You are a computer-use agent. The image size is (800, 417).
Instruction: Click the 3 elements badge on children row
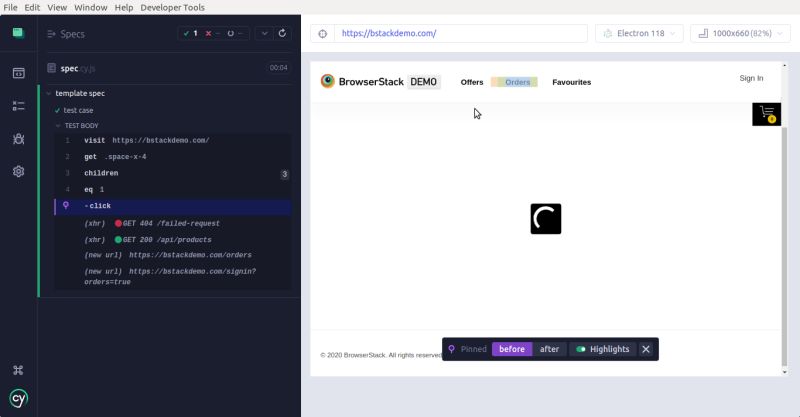pyautogui.click(x=285, y=174)
